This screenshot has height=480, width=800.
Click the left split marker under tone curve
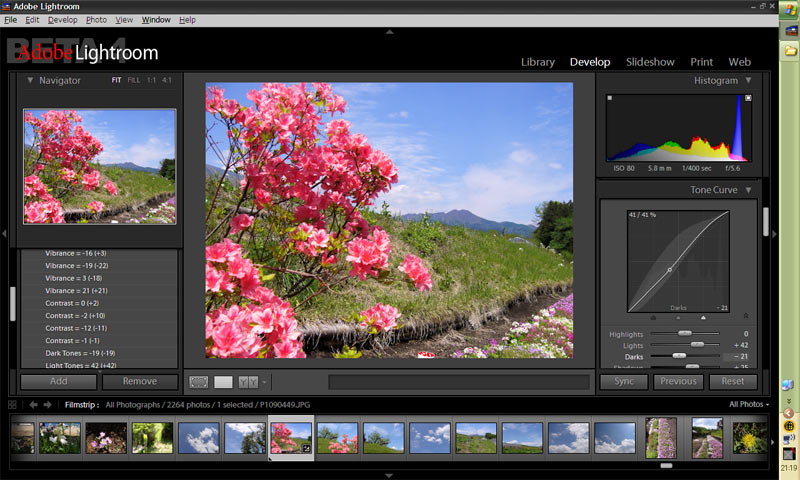(x=653, y=317)
